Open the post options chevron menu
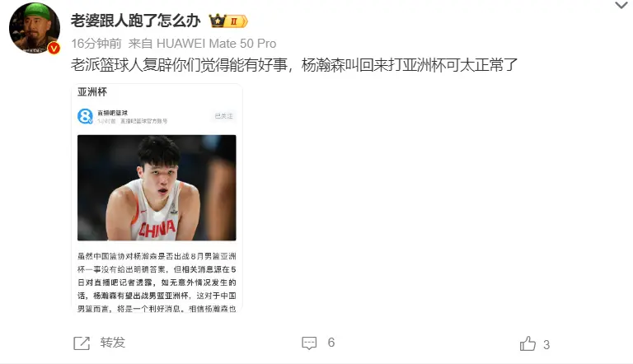Image resolution: width=633 pixels, height=364 pixels. point(621,6)
